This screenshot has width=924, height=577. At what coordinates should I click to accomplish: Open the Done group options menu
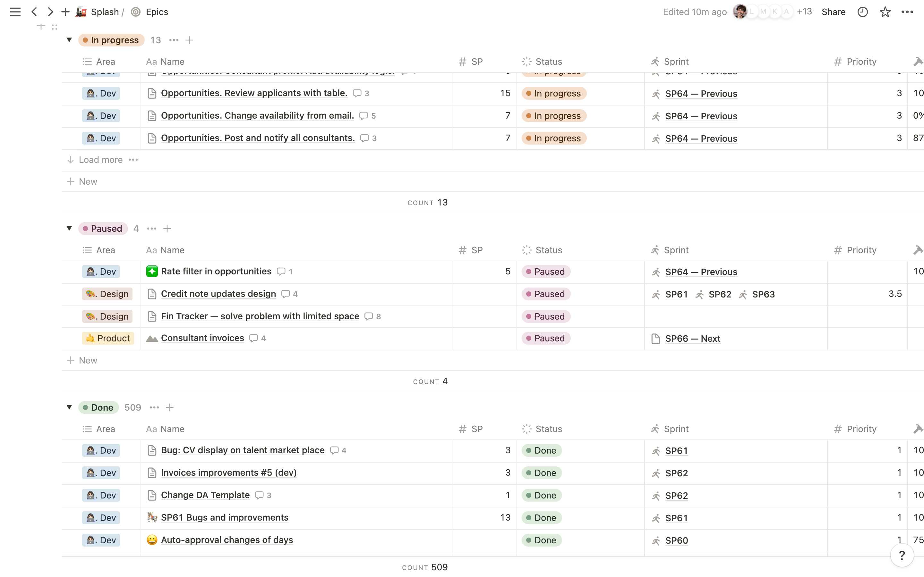click(154, 407)
